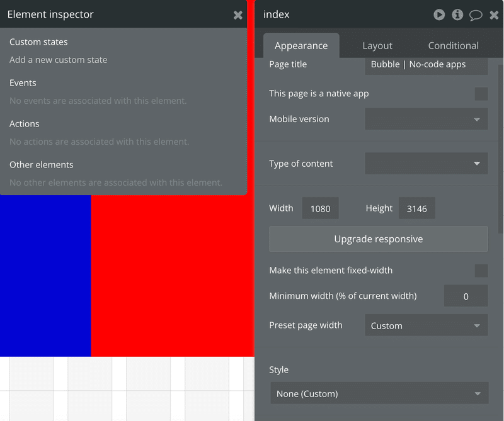Viewport: 504px width, 421px height.
Task: Switch to the Appearance tab
Action: 301,45
